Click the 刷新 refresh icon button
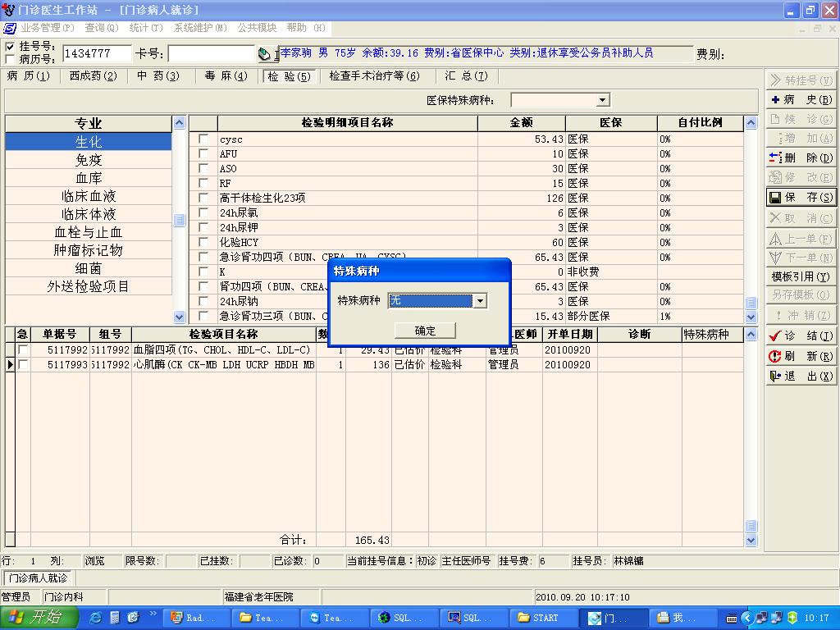840x630 pixels. coord(801,356)
